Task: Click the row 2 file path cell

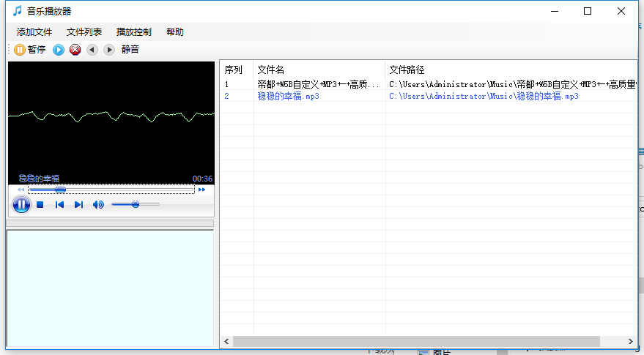Action: [x=484, y=96]
